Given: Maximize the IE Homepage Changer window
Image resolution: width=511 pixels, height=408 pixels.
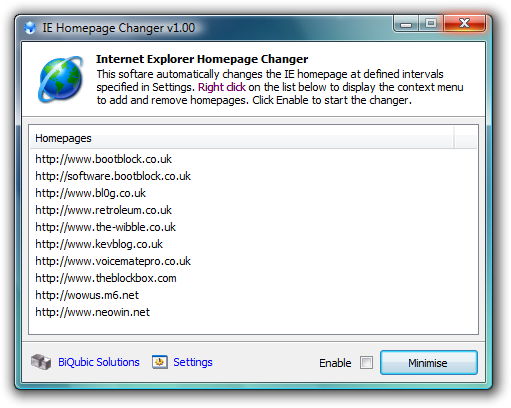Looking at the screenshot, I should (x=431, y=23).
